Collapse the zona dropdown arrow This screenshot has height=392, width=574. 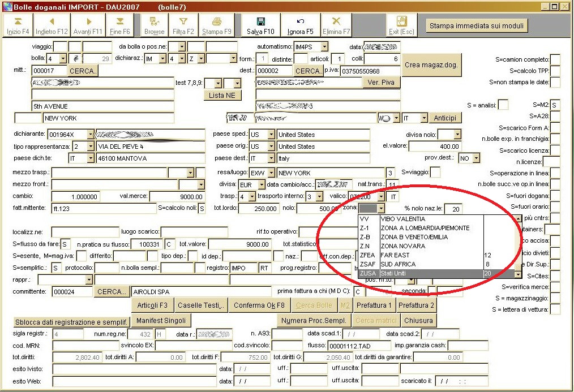tap(381, 208)
